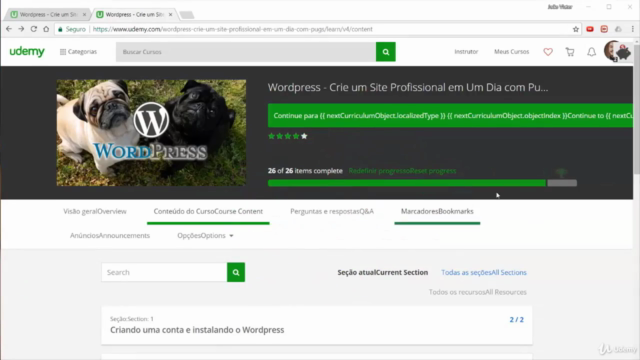The width and height of the screenshot is (640, 360).
Task: Expand section Criando uma conta e instalando
Action: coord(317,325)
